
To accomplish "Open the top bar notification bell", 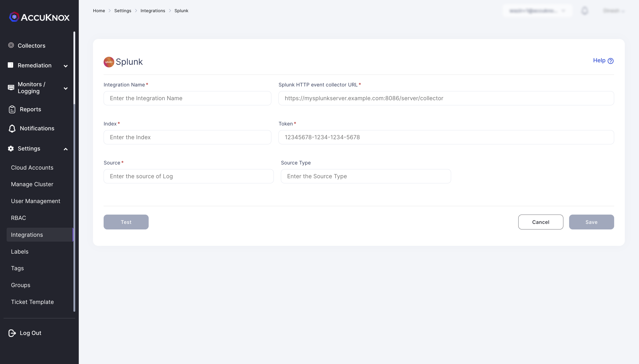I will (x=585, y=11).
